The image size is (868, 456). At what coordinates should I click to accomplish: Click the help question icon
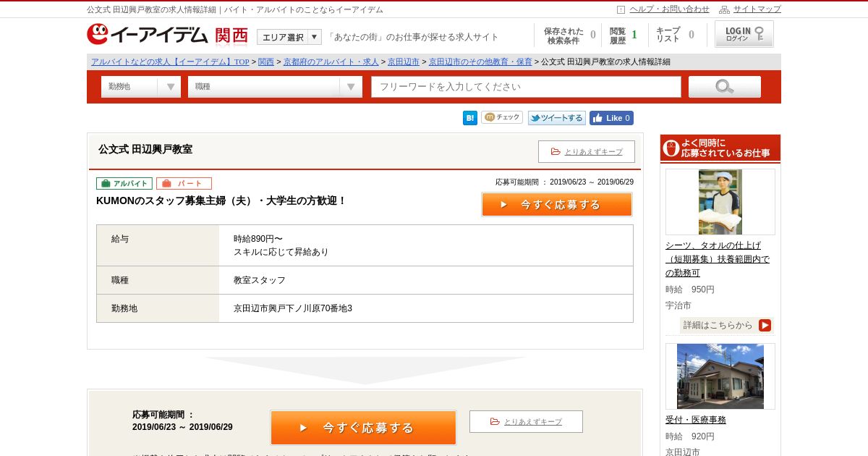click(621, 9)
